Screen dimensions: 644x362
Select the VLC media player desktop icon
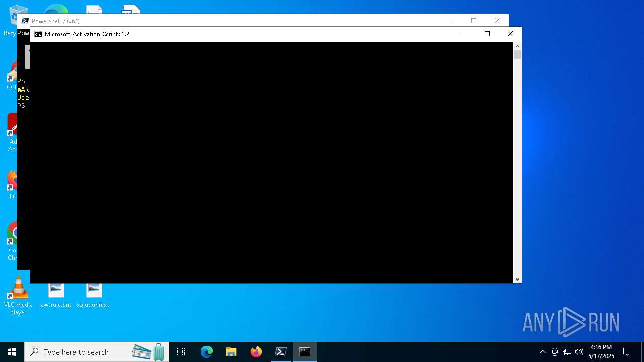(18, 296)
